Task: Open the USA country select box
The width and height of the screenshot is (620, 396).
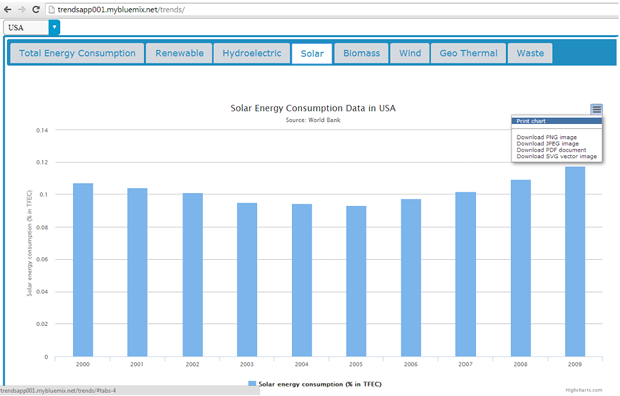Action: click(x=31, y=27)
